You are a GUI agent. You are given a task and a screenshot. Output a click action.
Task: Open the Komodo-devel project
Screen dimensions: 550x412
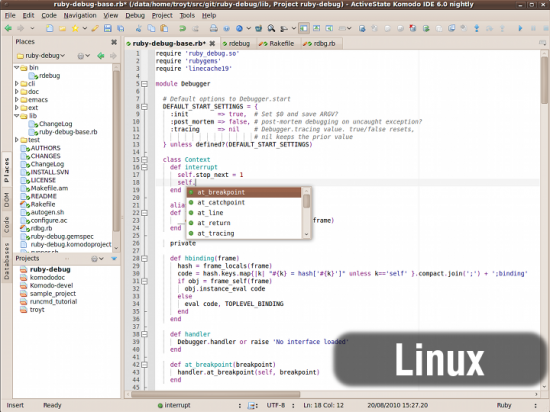(x=51, y=285)
